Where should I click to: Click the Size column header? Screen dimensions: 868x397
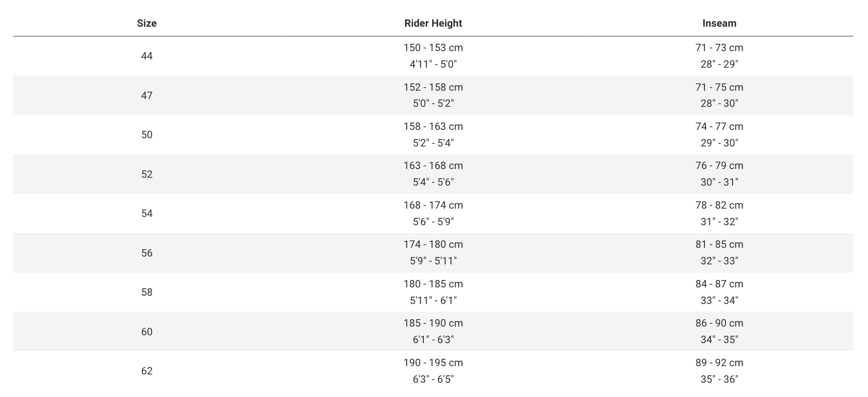point(147,23)
